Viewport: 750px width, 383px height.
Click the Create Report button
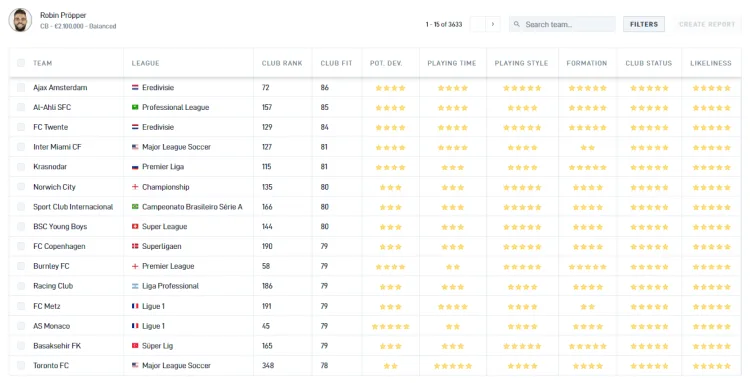click(x=707, y=24)
